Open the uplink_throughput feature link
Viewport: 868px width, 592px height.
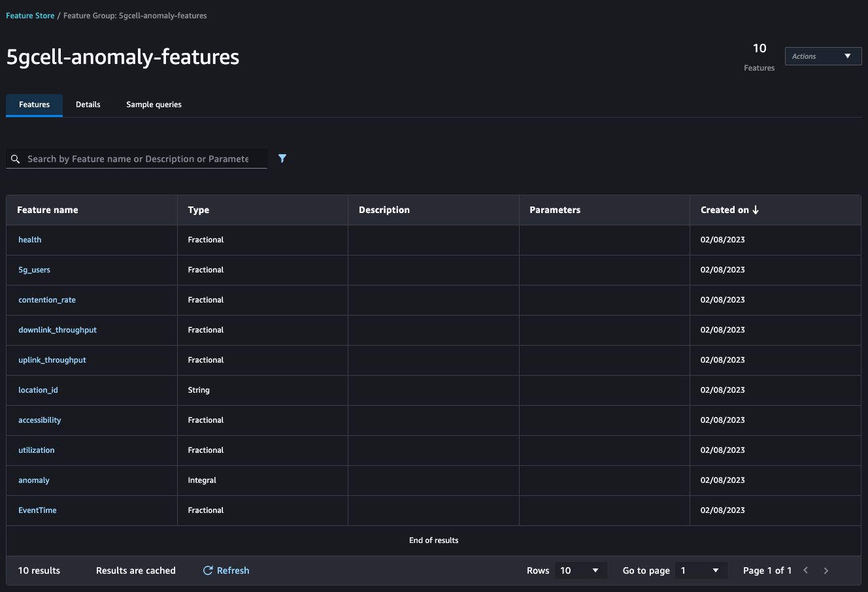pos(52,360)
